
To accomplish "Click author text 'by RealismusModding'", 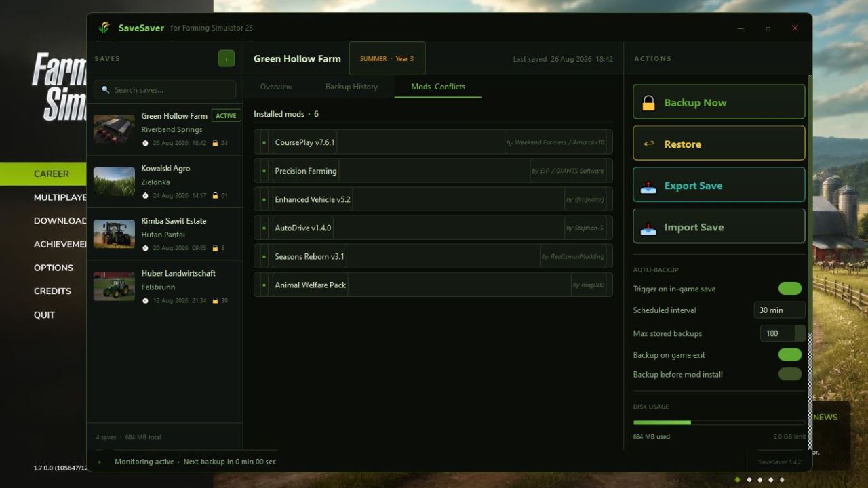I will point(573,256).
